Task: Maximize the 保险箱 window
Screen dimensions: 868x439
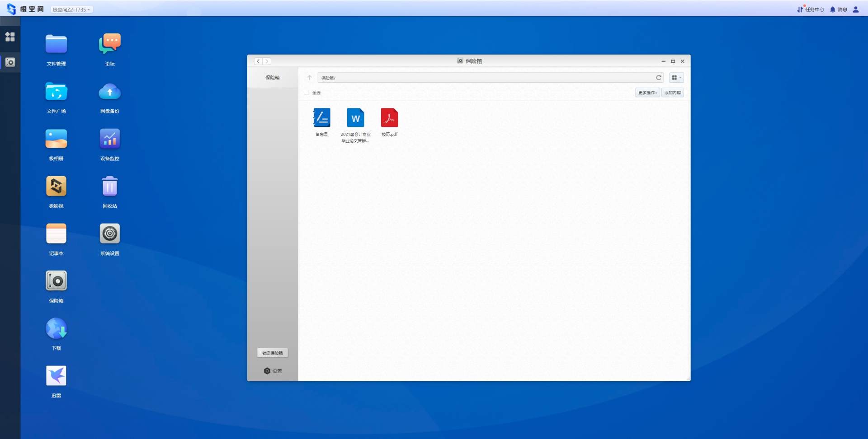Action: click(x=673, y=61)
